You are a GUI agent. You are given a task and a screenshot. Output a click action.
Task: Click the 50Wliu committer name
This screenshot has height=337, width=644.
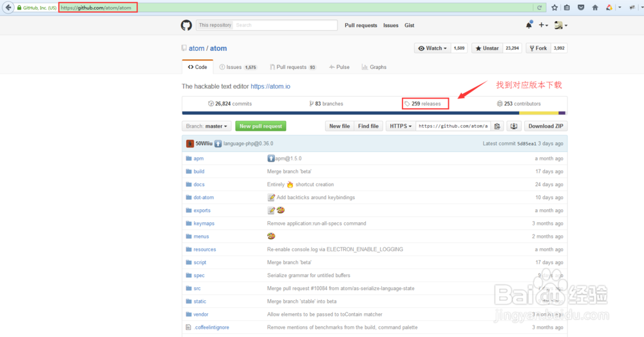click(x=204, y=144)
